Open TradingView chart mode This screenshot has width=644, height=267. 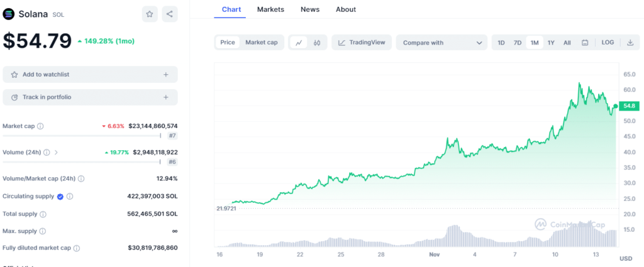[362, 43]
